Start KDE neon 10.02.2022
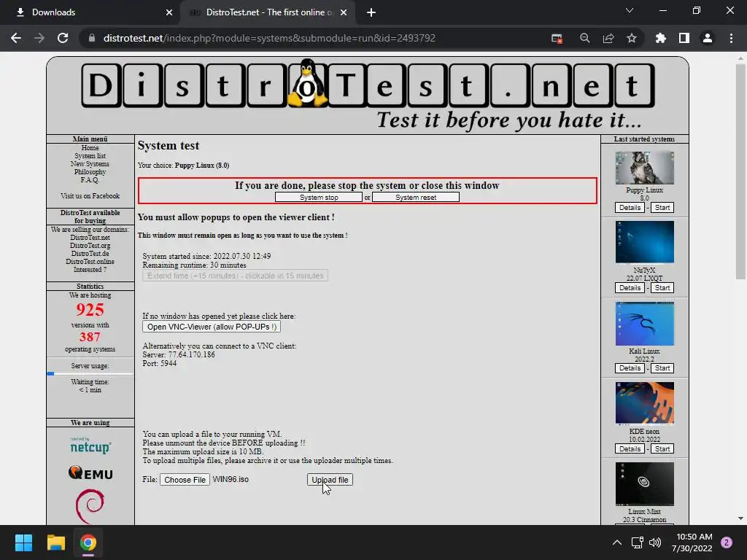 pyautogui.click(x=662, y=449)
